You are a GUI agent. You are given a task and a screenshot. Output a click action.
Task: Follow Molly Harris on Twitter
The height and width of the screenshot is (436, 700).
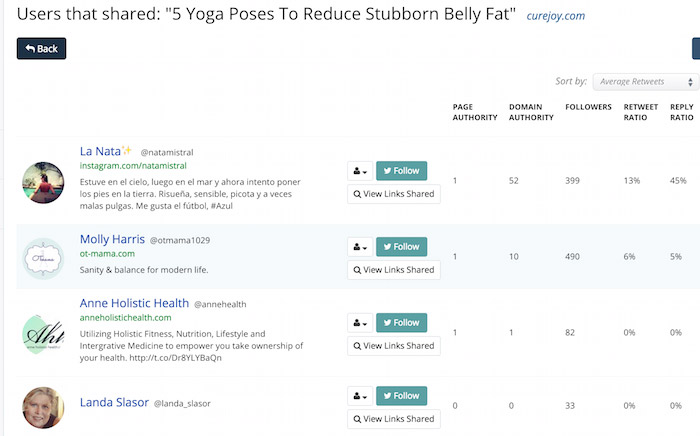tap(401, 247)
